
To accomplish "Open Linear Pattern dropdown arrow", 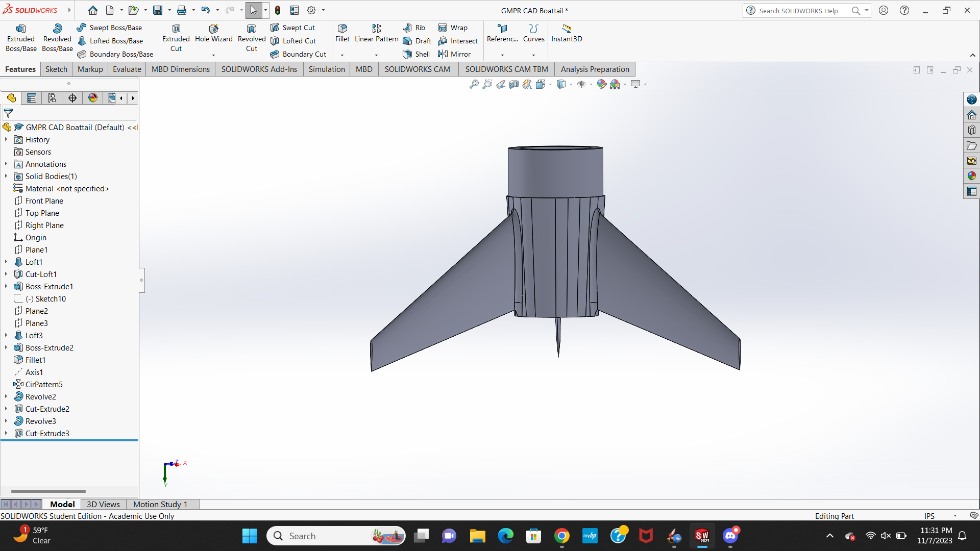I will pos(377,55).
